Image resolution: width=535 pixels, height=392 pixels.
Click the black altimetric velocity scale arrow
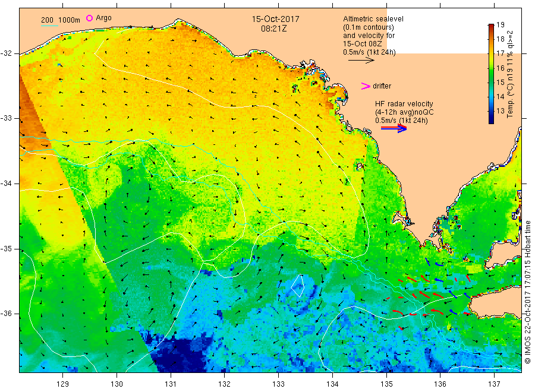click(x=361, y=61)
